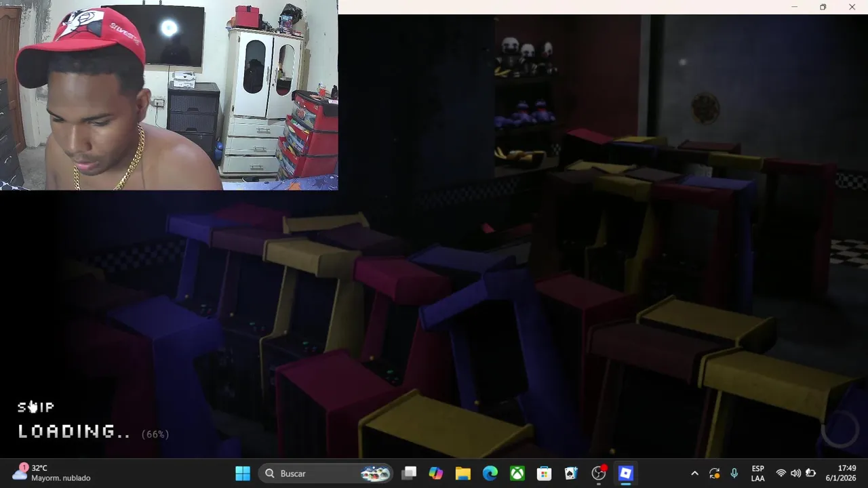This screenshot has height=488, width=868.
Task: Open the Xbox app in the taskbar
Action: pyautogui.click(x=517, y=473)
